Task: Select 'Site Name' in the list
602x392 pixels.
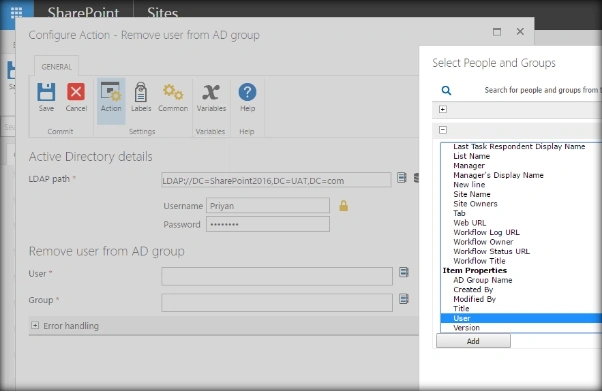Action: coord(472,194)
